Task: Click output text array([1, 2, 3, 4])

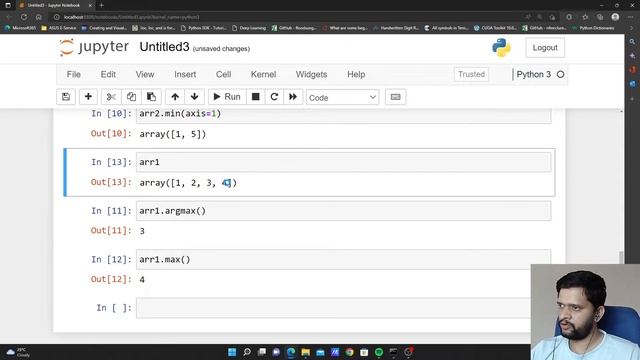Action: click(188, 183)
